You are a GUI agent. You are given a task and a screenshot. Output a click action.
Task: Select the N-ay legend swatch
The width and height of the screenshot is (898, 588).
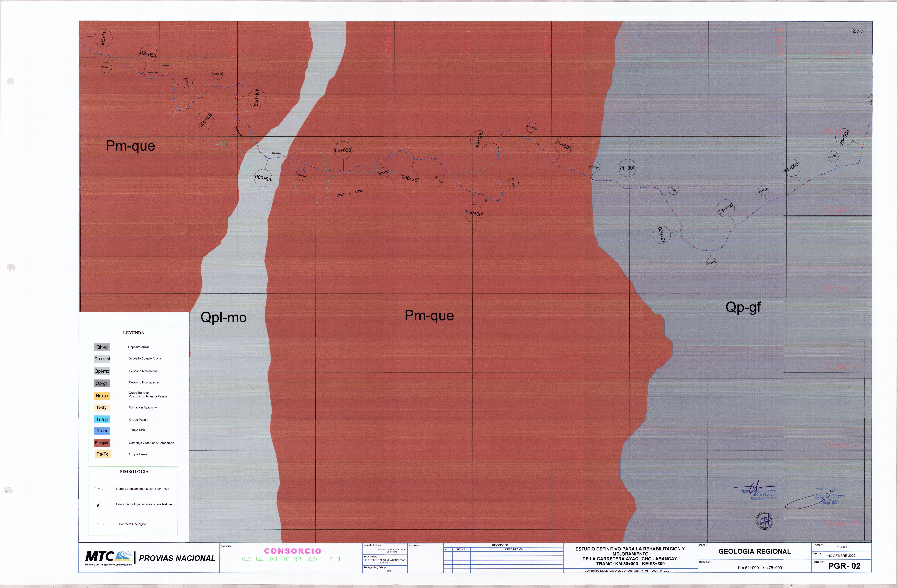(x=102, y=407)
